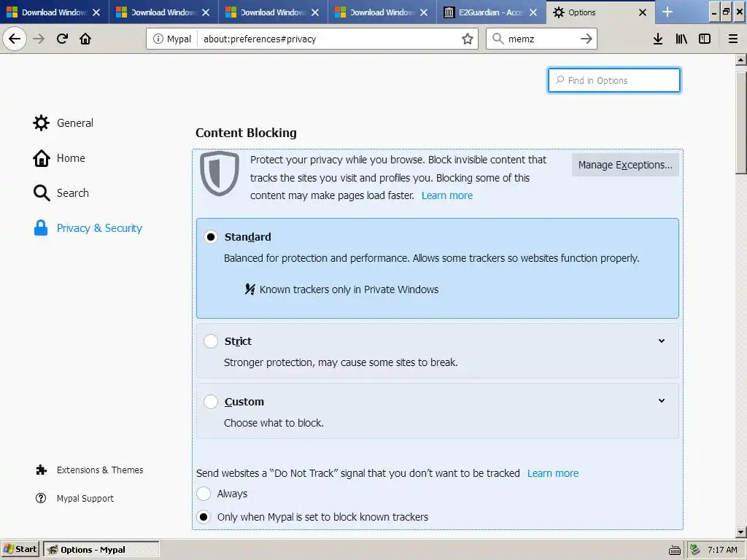Close the first Download Windows tab
Image resolution: width=747 pixels, height=560 pixels.
[96, 12]
